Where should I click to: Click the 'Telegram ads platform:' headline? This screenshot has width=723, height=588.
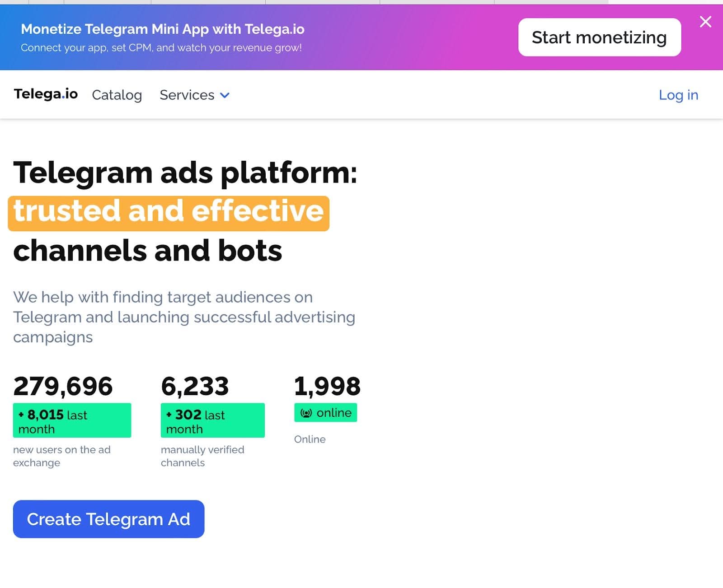[x=185, y=173]
